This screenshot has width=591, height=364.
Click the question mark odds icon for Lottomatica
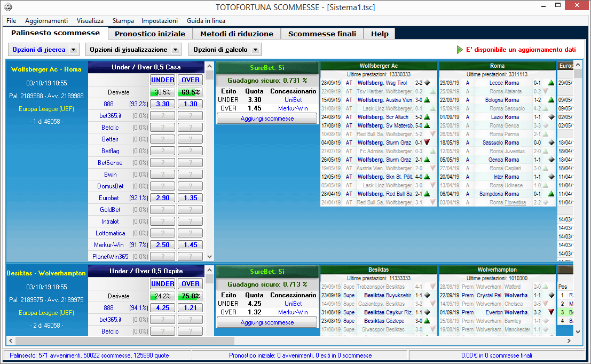coord(162,233)
